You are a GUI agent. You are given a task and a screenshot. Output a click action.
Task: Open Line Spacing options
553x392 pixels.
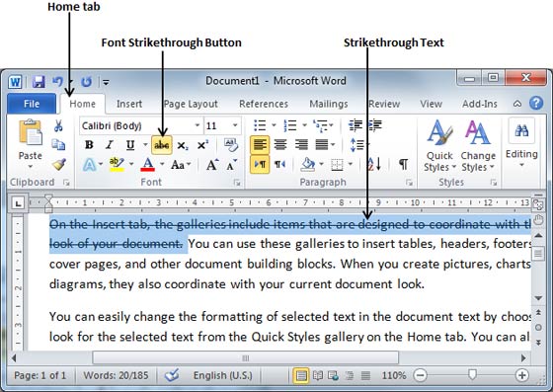357,145
